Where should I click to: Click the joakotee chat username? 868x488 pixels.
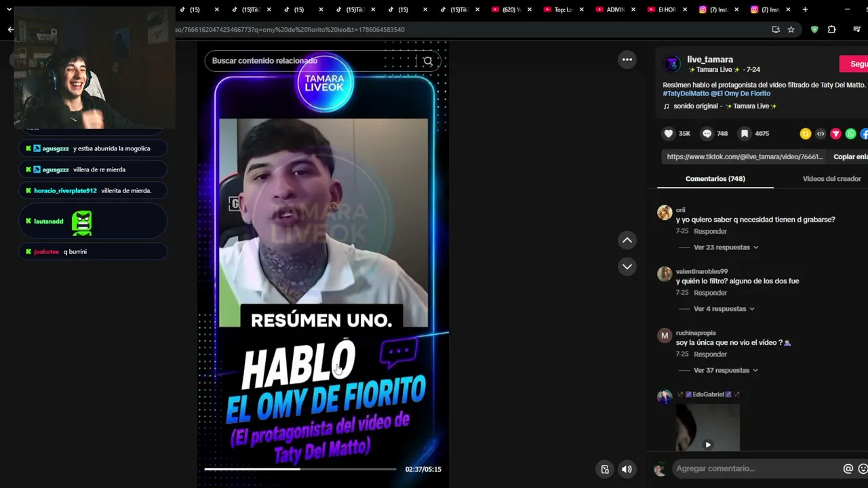pyautogui.click(x=46, y=251)
